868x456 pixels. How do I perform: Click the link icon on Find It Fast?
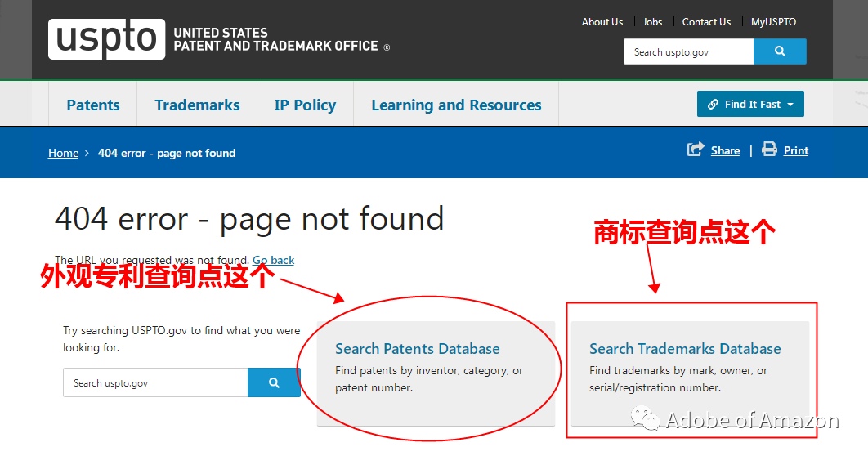coord(713,104)
